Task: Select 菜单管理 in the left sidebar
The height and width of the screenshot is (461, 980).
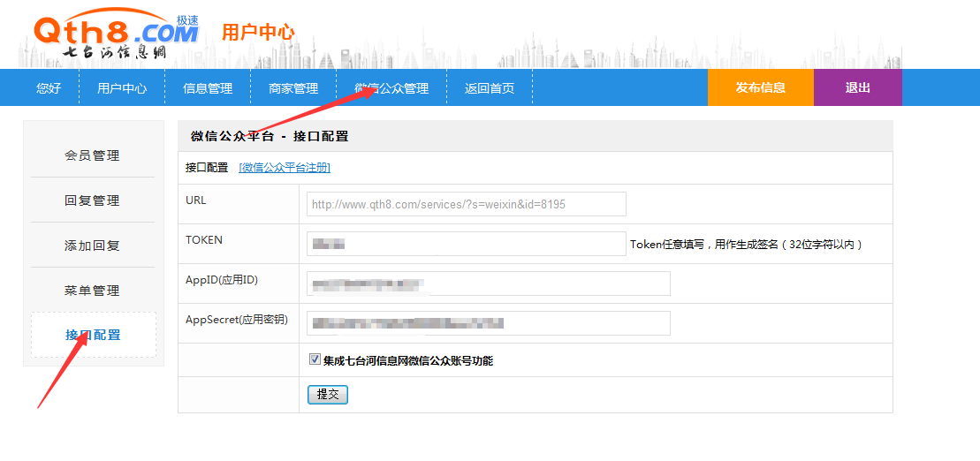Action: tap(92, 291)
